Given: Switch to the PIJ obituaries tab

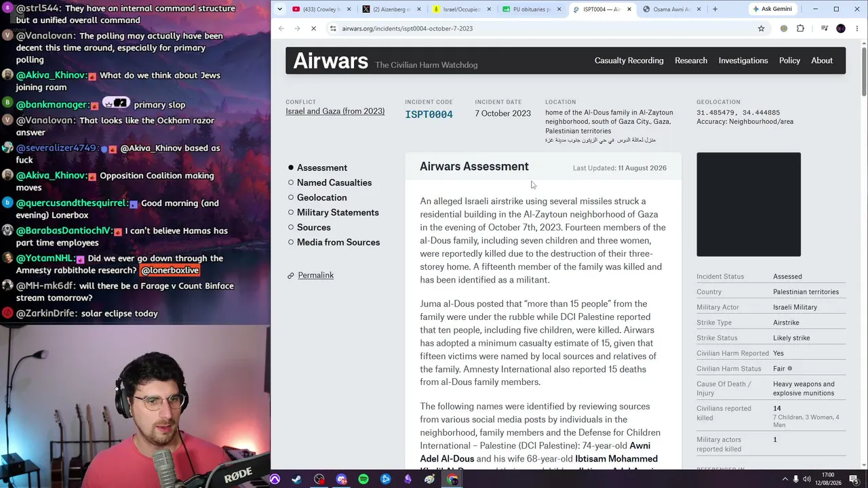Looking at the screenshot, I should tap(531, 9).
